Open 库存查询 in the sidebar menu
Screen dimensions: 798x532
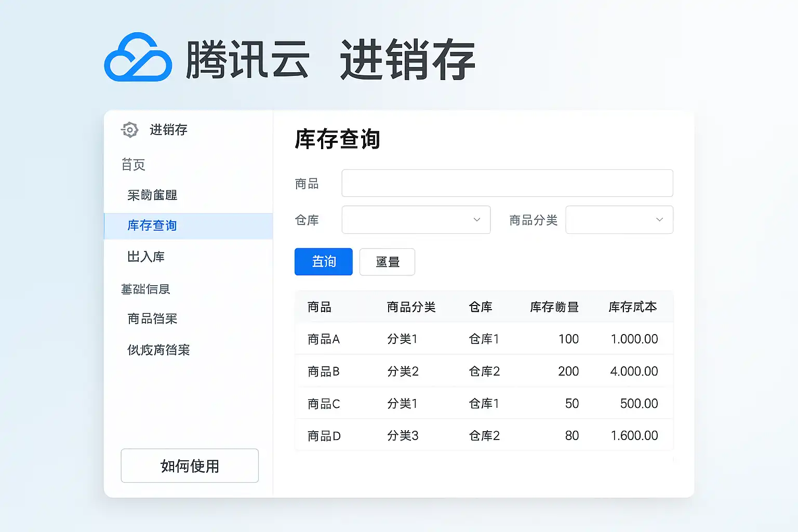point(189,226)
